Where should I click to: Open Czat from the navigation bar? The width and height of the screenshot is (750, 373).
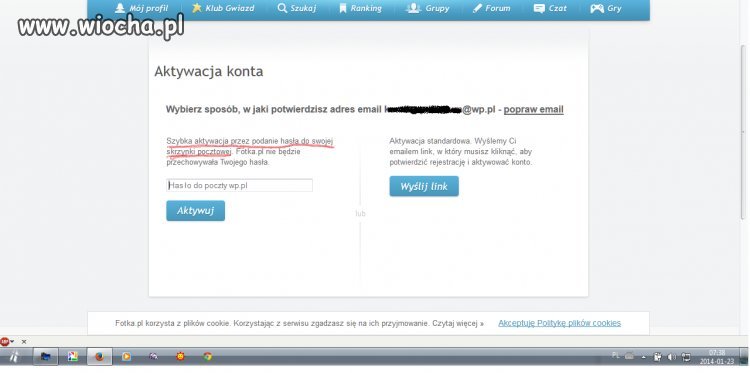coord(550,8)
